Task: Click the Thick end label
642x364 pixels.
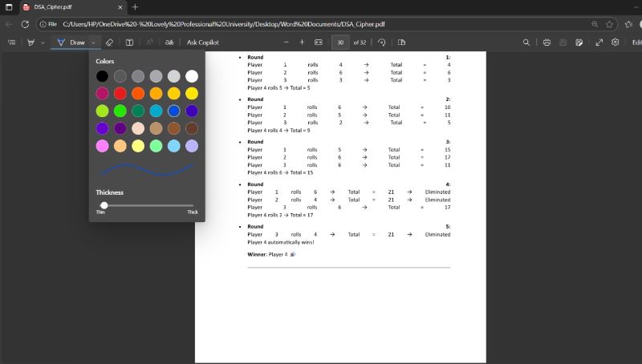Action: 193,212
